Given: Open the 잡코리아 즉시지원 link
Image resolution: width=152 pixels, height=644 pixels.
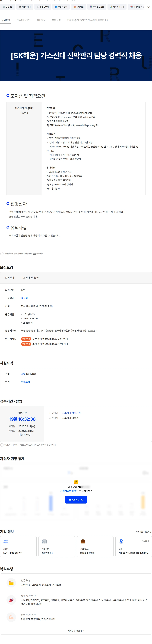Looking at the screenshot, I should (x=71, y=413).
